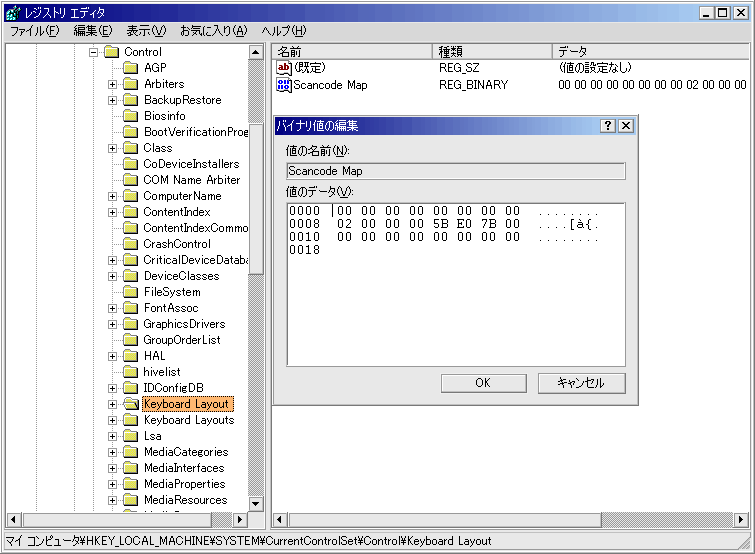The height and width of the screenshot is (554, 755).
Task: Click the Registry Editor title bar icon
Action: coord(13,13)
